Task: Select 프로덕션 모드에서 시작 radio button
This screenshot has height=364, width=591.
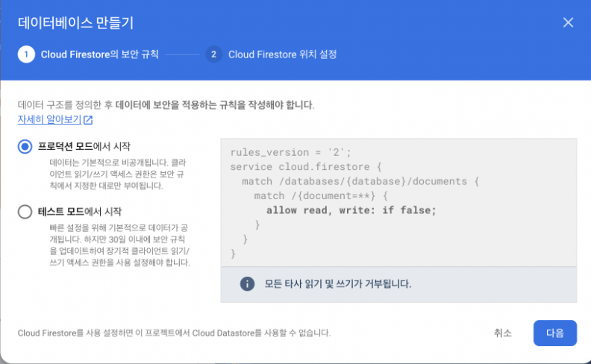Action: (x=25, y=147)
